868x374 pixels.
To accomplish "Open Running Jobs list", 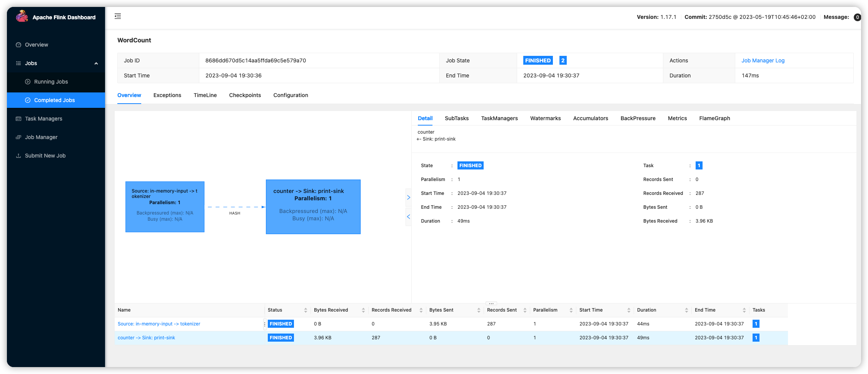I will pos(51,82).
